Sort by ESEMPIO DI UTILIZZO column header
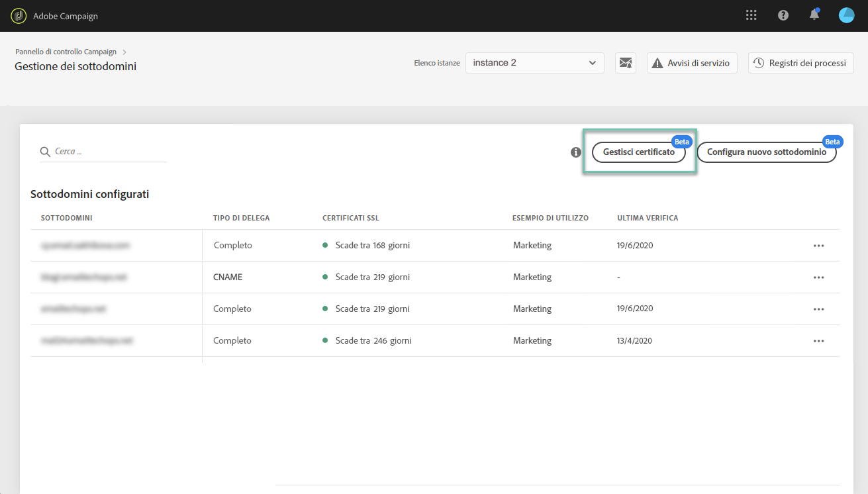This screenshot has width=868, height=494. pyautogui.click(x=550, y=218)
